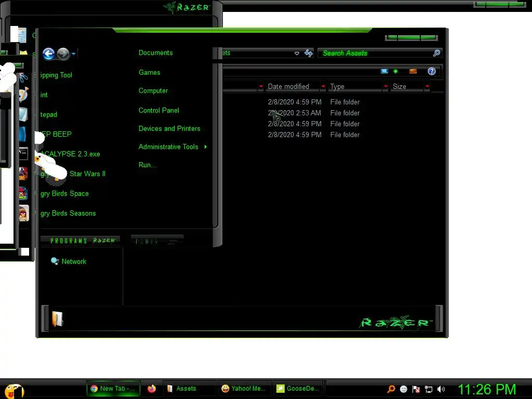Image resolution: width=532 pixels, height=399 pixels.
Task: Switch to GooseDesktop taskbar window
Action: (x=299, y=389)
